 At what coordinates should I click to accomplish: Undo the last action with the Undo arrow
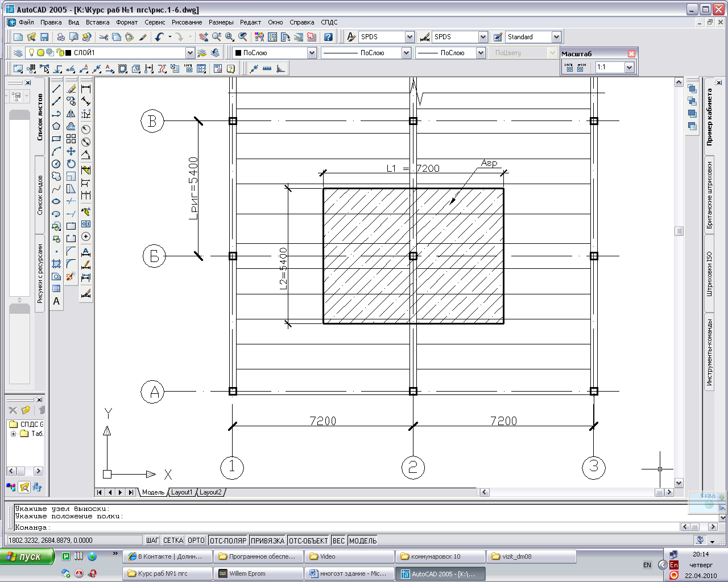159,37
